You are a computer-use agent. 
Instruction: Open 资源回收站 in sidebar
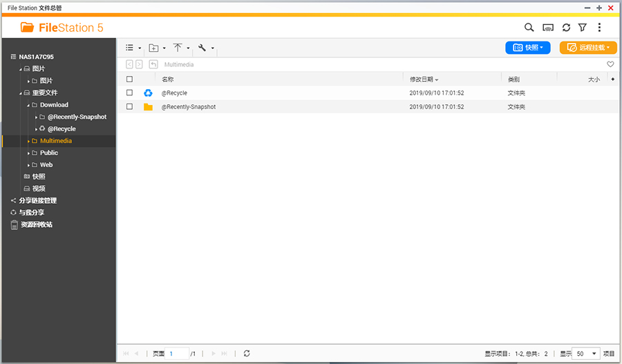point(36,224)
